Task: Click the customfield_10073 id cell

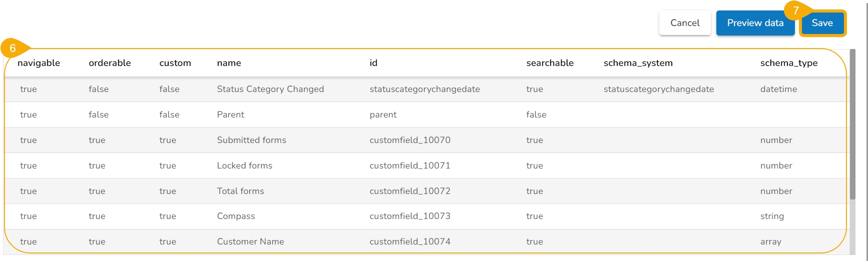Action: [410, 216]
